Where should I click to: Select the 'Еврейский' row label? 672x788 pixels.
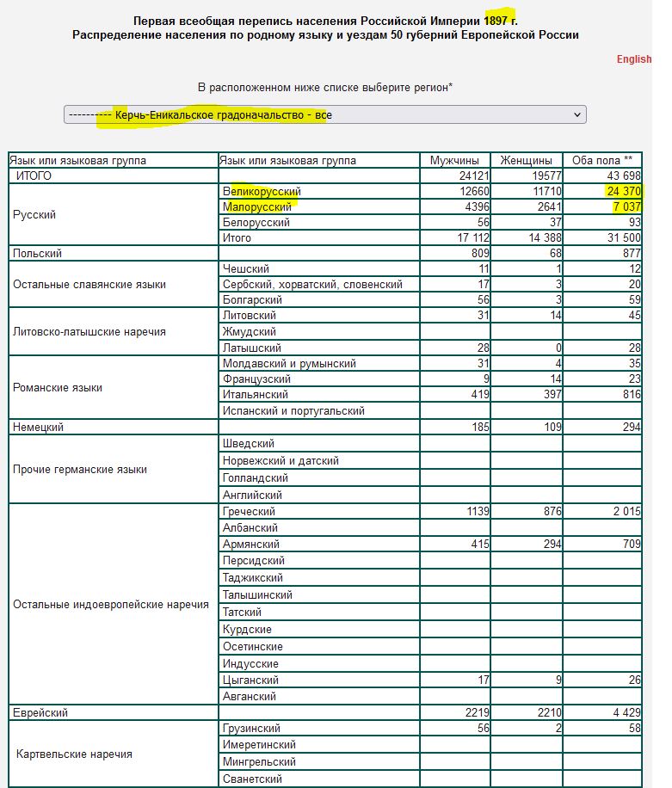(40, 712)
